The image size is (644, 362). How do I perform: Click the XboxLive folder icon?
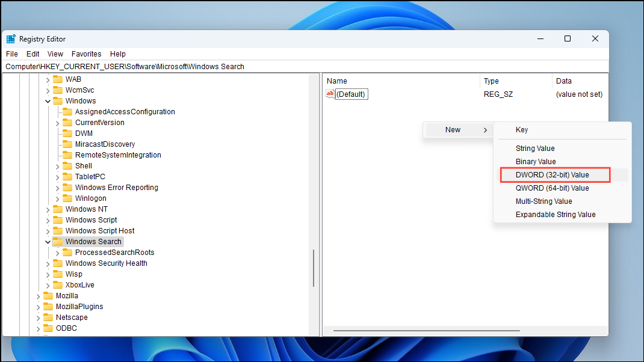pos(58,285)
